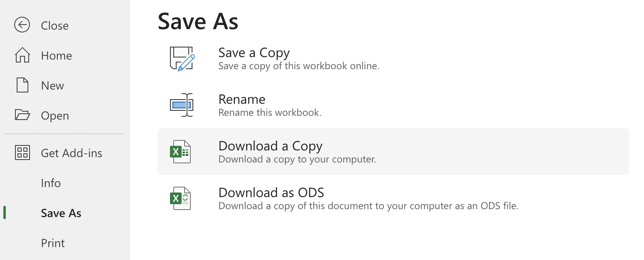
Task: Click the floppy disk and pencil icon
Action: pos(182,59)
